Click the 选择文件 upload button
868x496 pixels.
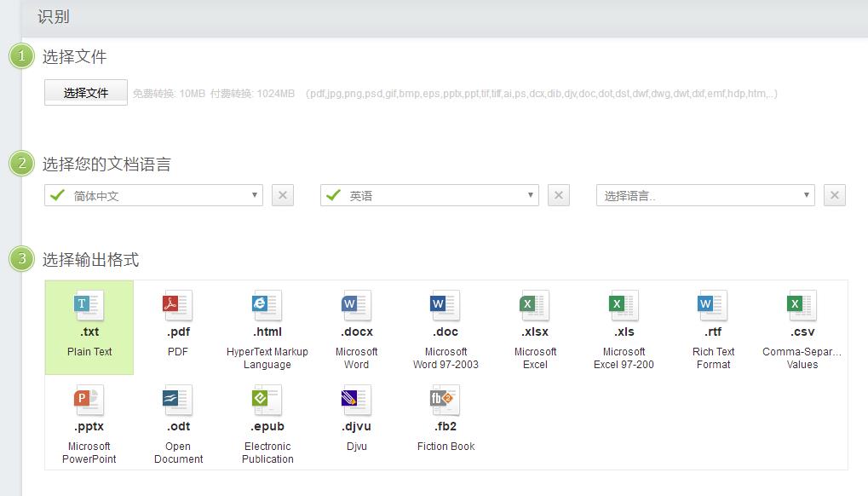pyautogui.click(x=86, y=93)
